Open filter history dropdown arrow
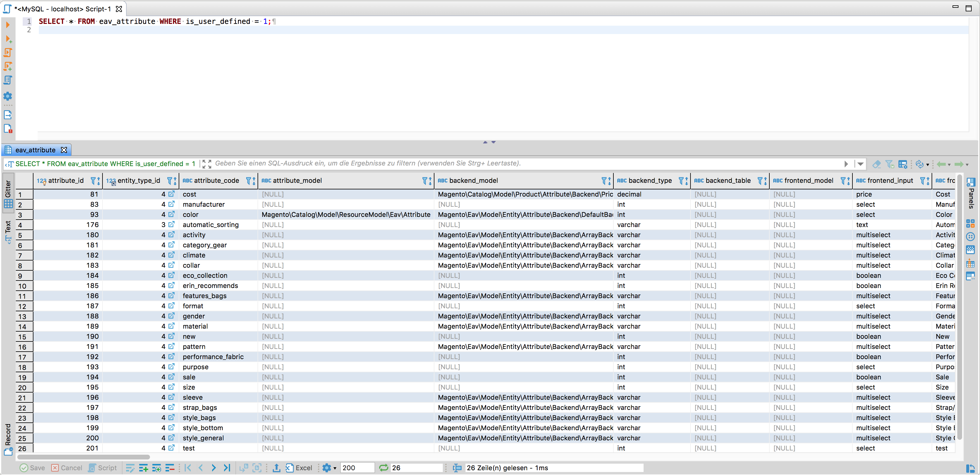This screenshot has width=980, height=475. click(860, 164)
